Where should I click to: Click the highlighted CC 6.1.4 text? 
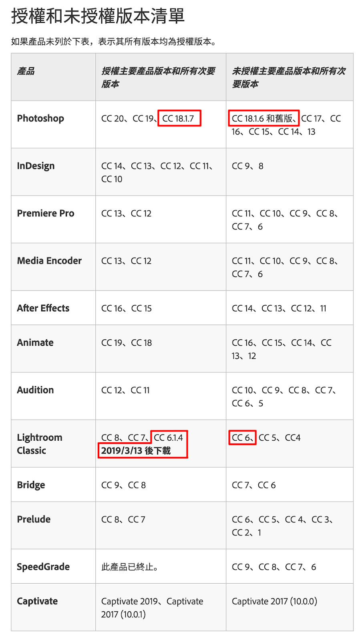[169, 437]
